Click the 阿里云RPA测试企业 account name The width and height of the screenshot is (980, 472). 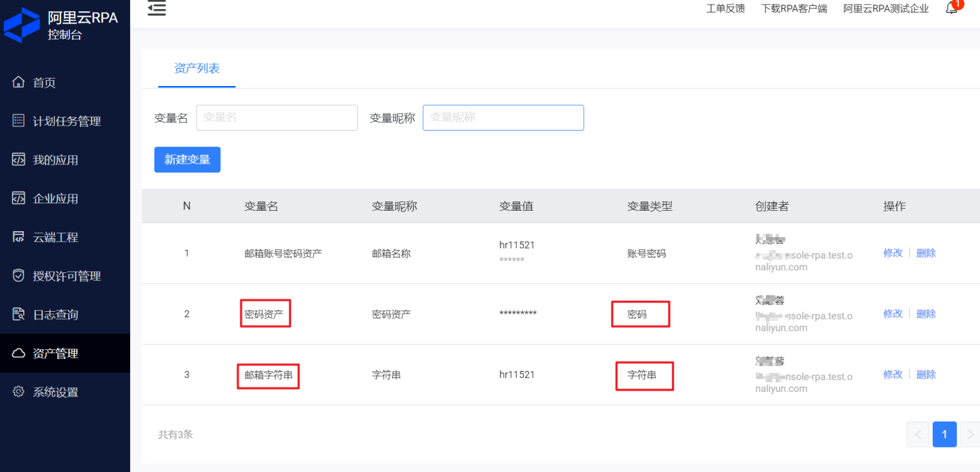pyautogui.click(x=886, y=9)
